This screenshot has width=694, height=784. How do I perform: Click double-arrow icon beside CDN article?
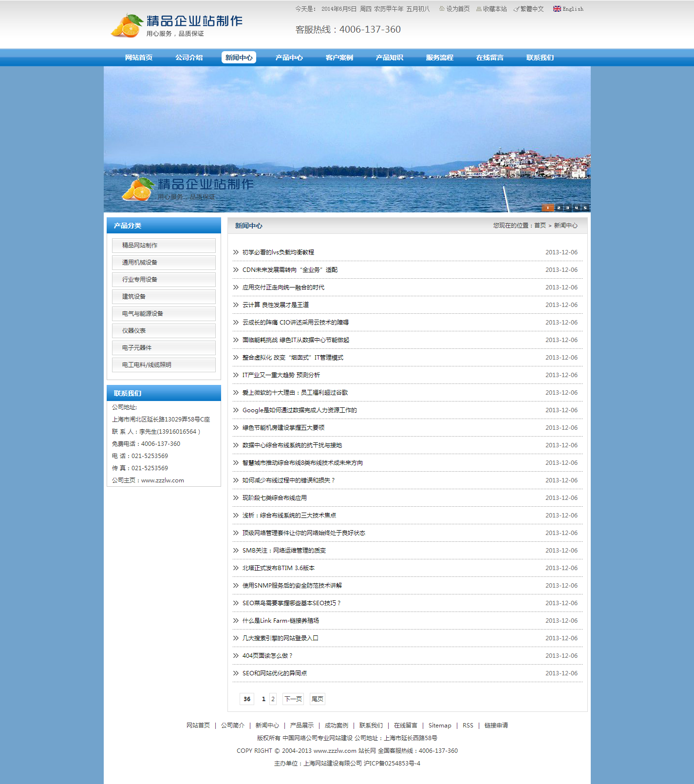pos(236,270)
